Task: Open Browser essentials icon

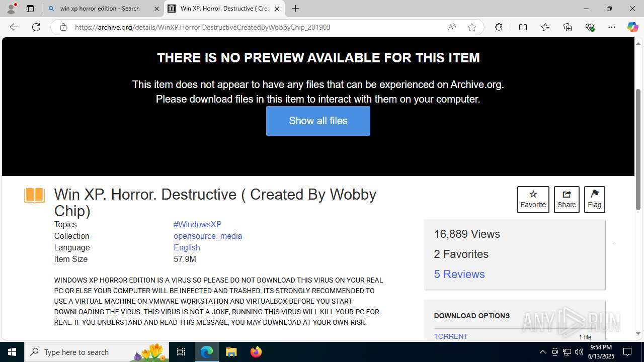Action: pyautogui.click(x=590, y=27)
